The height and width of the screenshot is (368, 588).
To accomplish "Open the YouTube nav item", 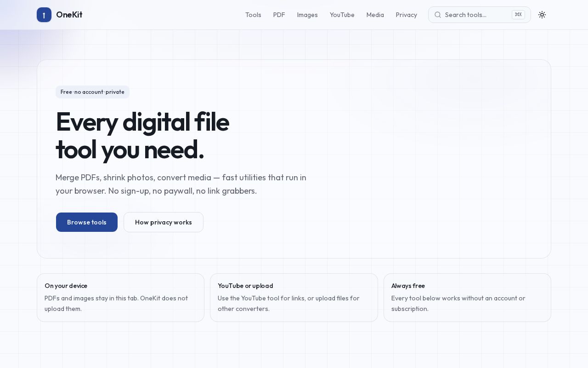I will [342, 15].
